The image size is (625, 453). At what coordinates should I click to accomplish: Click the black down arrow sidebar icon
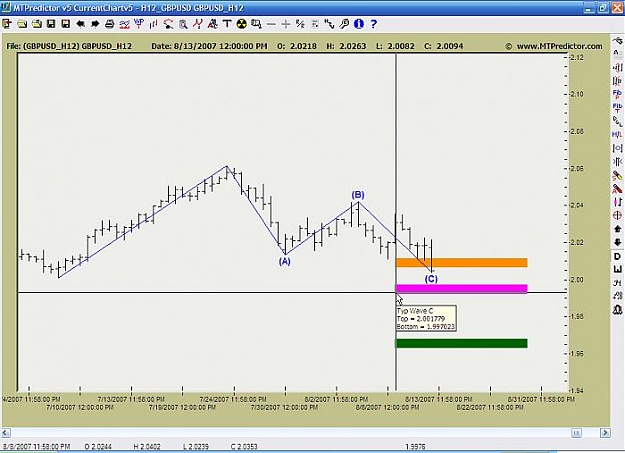click(x=617, y=242)
